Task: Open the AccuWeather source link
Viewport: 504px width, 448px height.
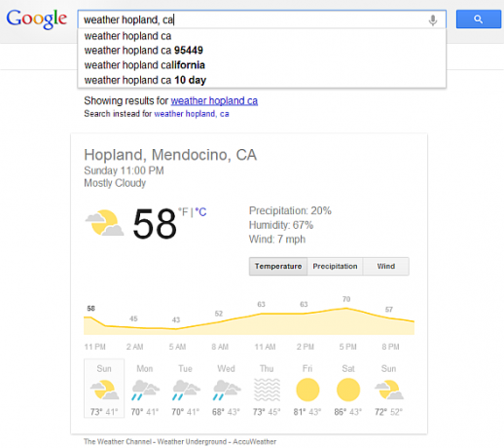Action: (x=255, y=441)
